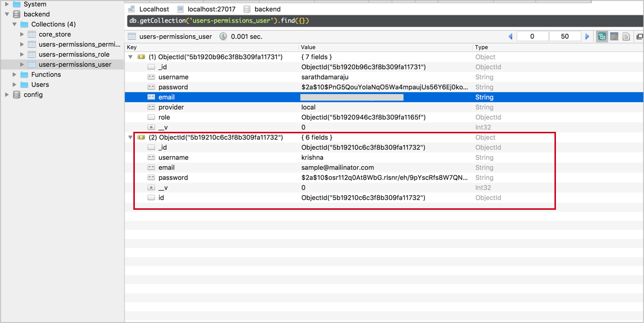644x323 pixels.
Task: Expand the Functions folder
Action: tap(14, 74)
